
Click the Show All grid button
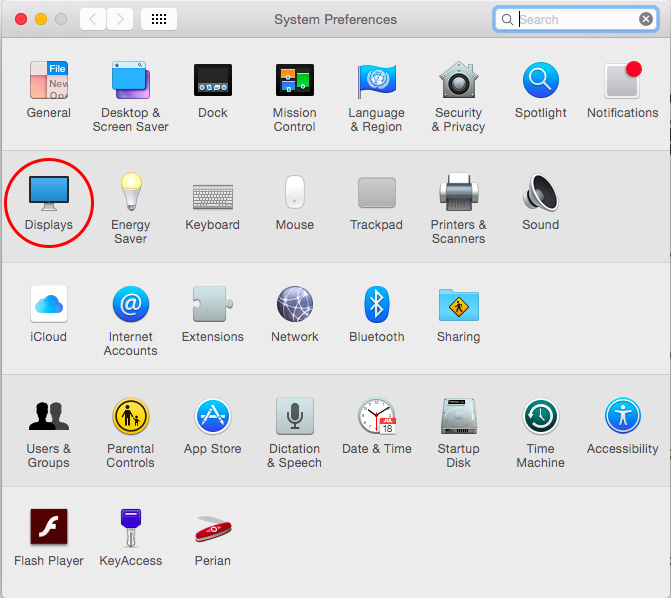159,19
